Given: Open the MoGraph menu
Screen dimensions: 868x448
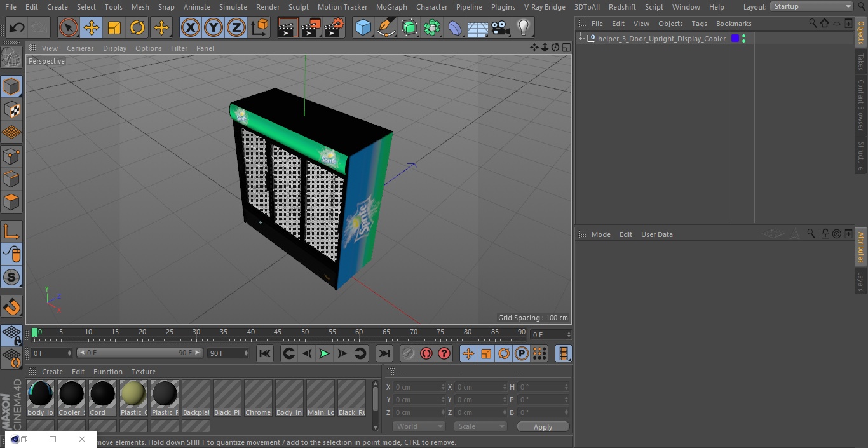Looking at the screenshot, I should [x=391, y=7].
